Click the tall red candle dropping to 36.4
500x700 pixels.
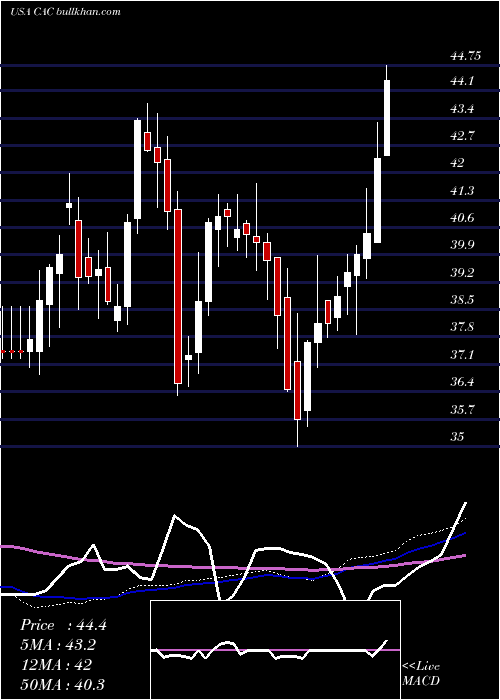tap(178, 296)
